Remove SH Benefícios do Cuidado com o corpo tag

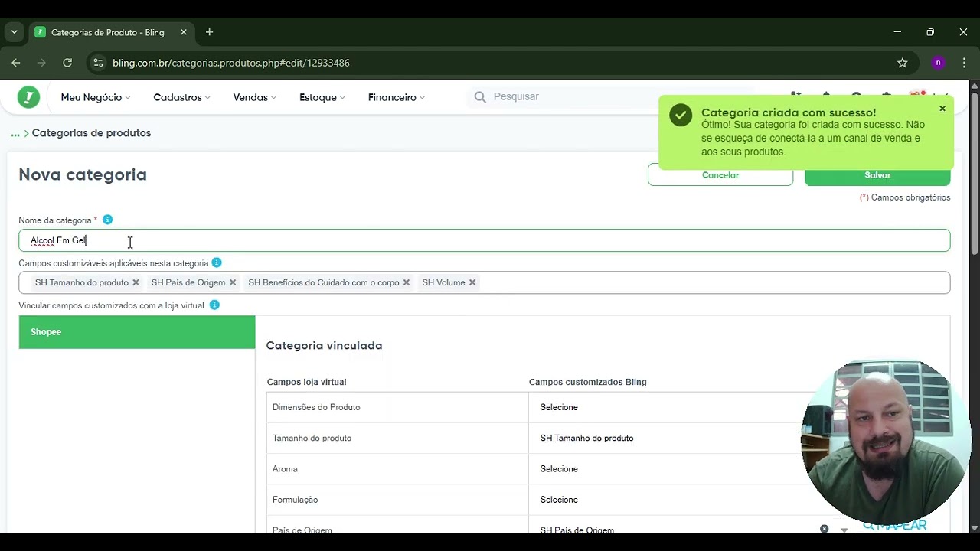point(407,282)
